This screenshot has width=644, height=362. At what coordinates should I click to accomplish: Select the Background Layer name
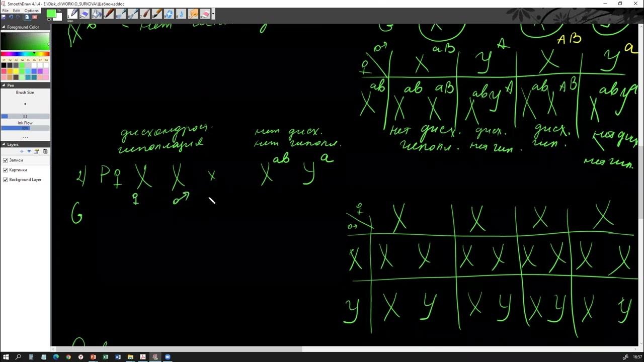coord(25,179)
